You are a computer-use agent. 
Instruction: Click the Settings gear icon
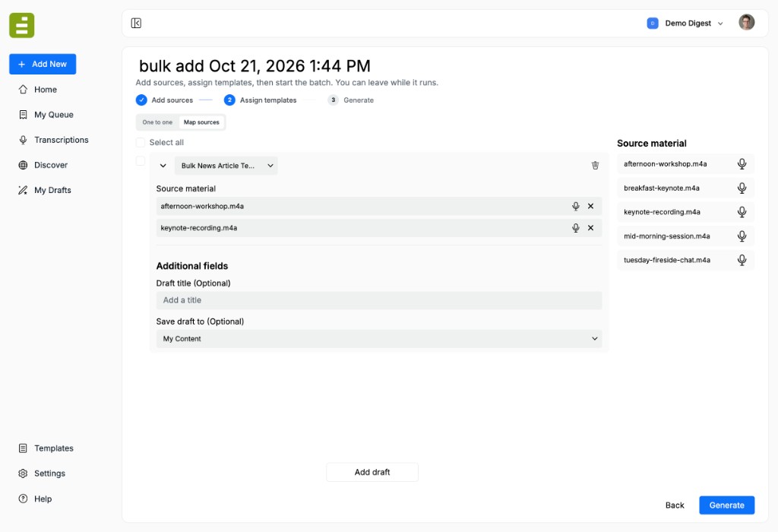pyautogui.click(x=23, y=473)
